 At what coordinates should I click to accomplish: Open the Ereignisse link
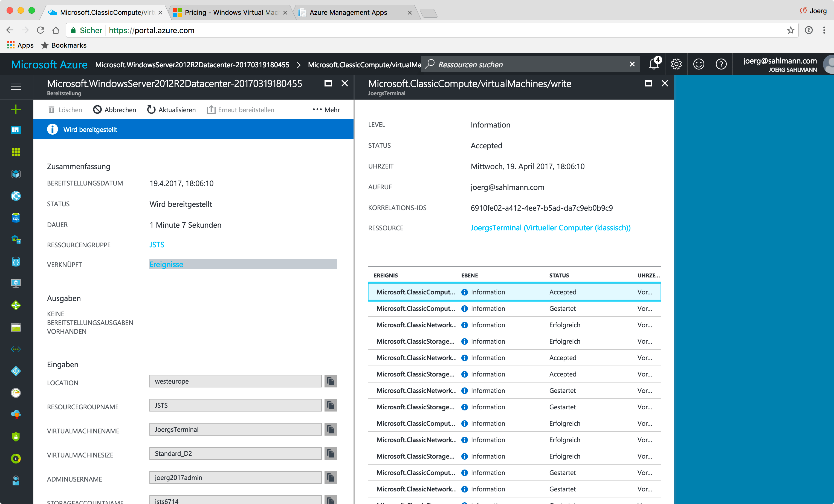click(166, 264)
